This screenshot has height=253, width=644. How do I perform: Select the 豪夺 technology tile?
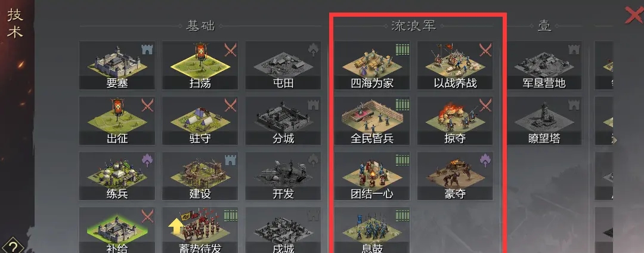455,176
